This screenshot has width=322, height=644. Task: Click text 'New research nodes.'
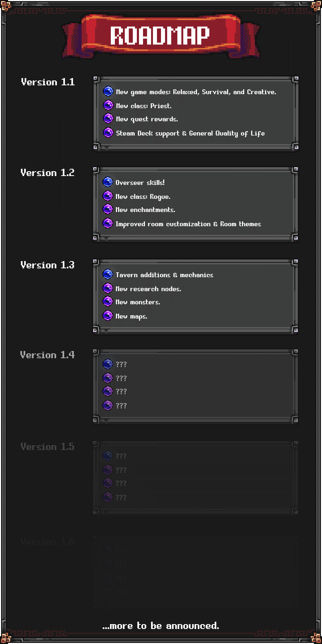point(148,289)
